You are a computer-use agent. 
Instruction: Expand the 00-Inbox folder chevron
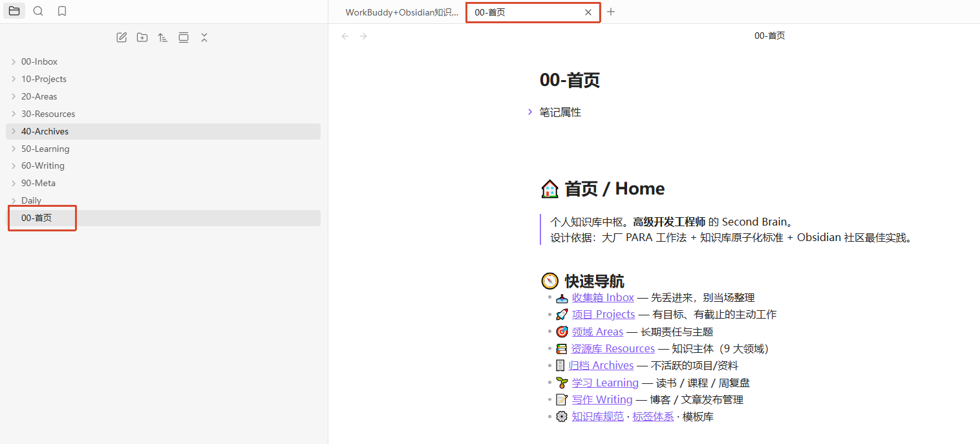point(14,61)
